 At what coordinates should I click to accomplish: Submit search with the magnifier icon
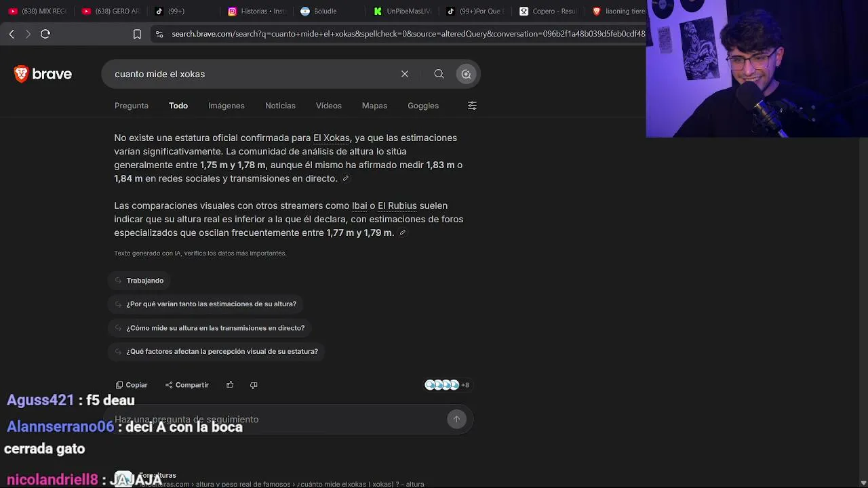[439, 74]
